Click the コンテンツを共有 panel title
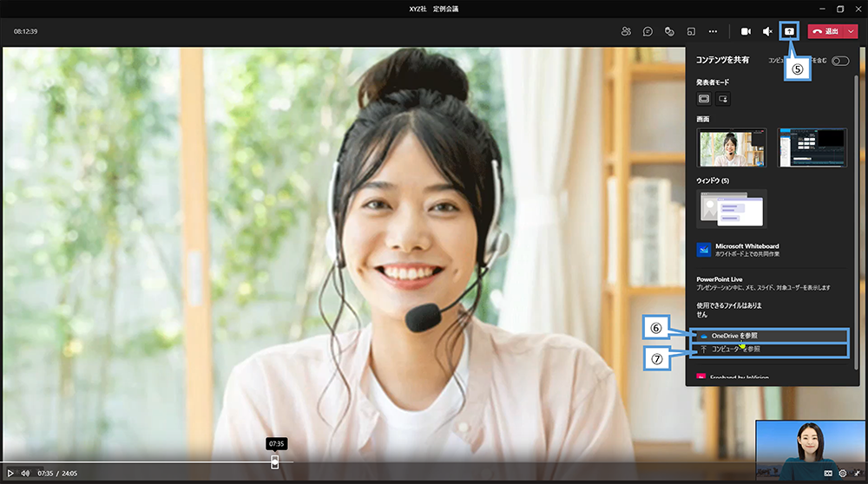This screenshot has height=484, width=868. point(722,60)
